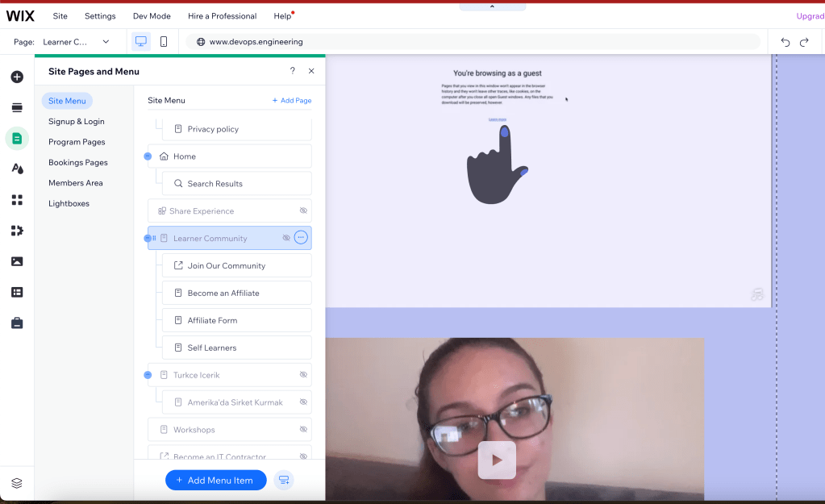825x504 pixels.
Task: Click the Add Page link
Action: (291, 101)
